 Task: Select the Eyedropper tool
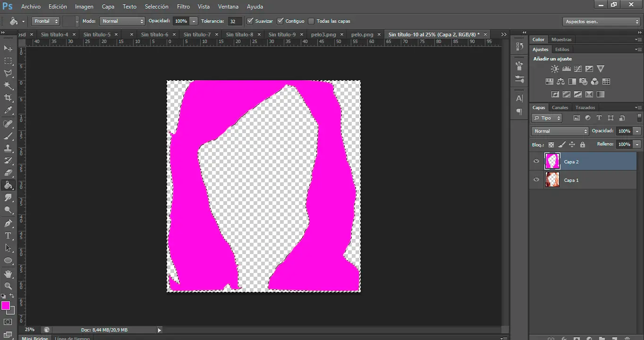point(8,110)
